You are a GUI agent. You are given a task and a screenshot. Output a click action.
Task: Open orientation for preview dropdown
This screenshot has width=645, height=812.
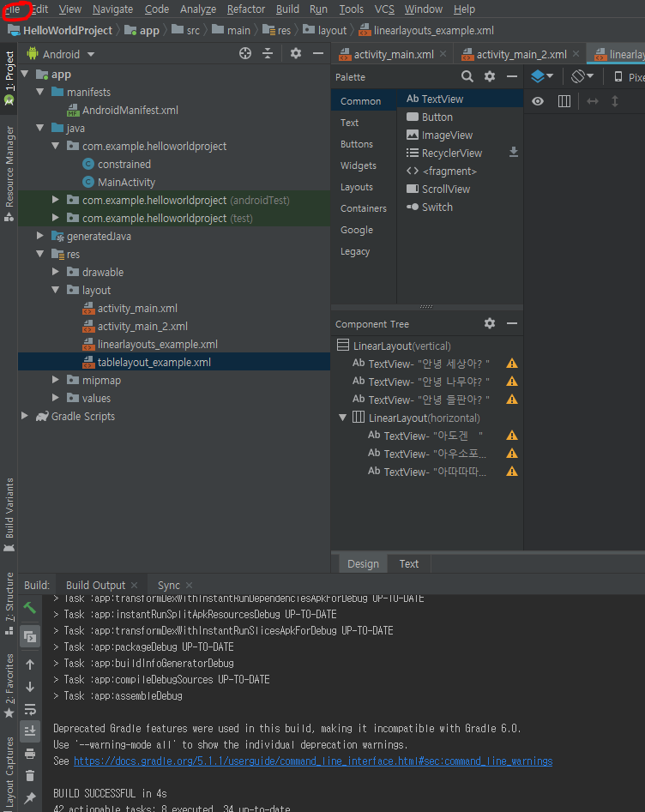582,76
